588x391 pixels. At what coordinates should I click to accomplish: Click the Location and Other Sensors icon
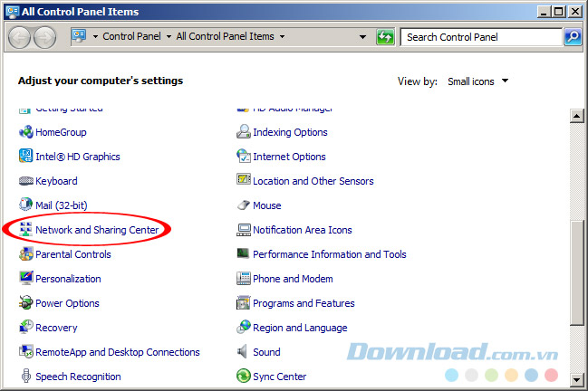tap(244, 179)
